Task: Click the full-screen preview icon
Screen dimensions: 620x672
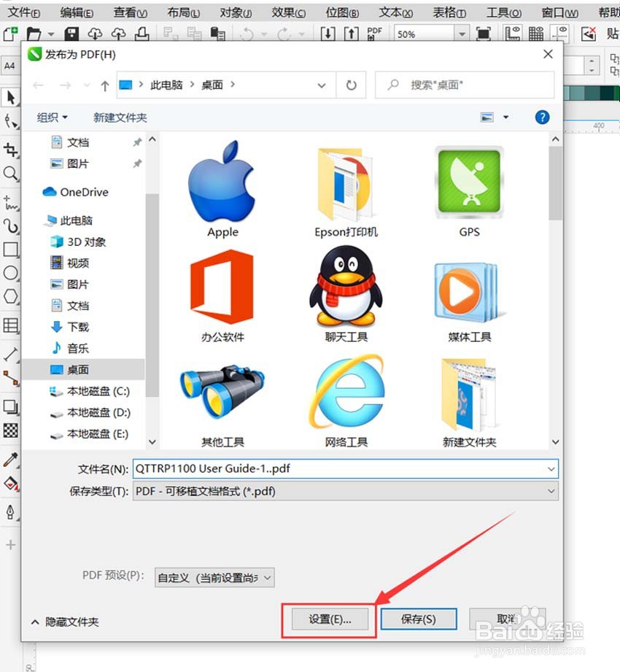Action: [484, 34]
